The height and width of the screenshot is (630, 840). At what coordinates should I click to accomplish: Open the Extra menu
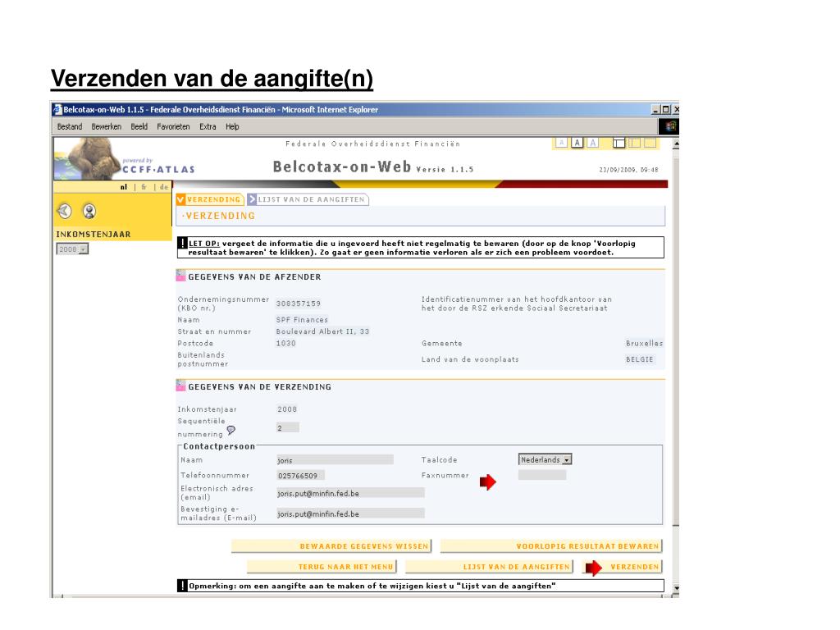point(208,126)
